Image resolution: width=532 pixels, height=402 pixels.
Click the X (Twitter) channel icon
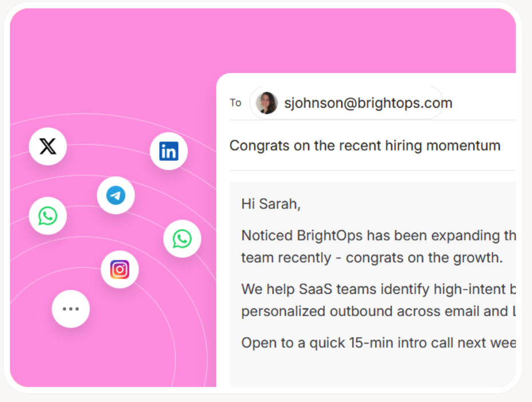point(48,146)
